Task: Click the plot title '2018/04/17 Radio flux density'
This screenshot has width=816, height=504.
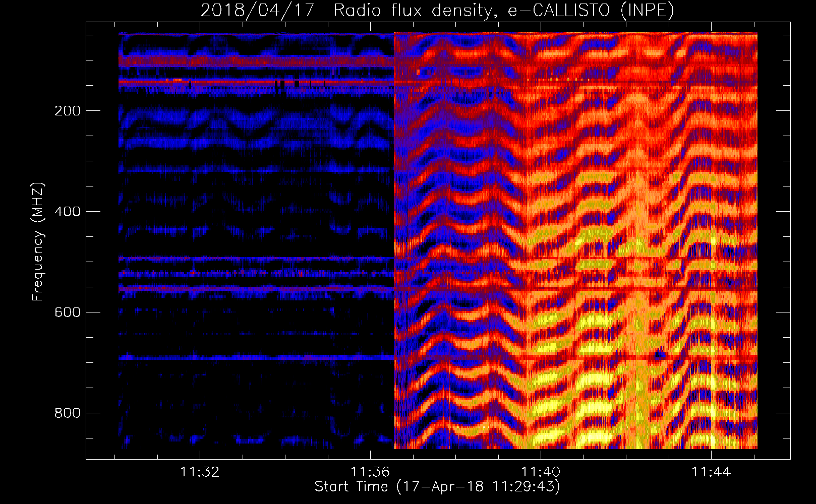Action: click(x=437, y=10)
